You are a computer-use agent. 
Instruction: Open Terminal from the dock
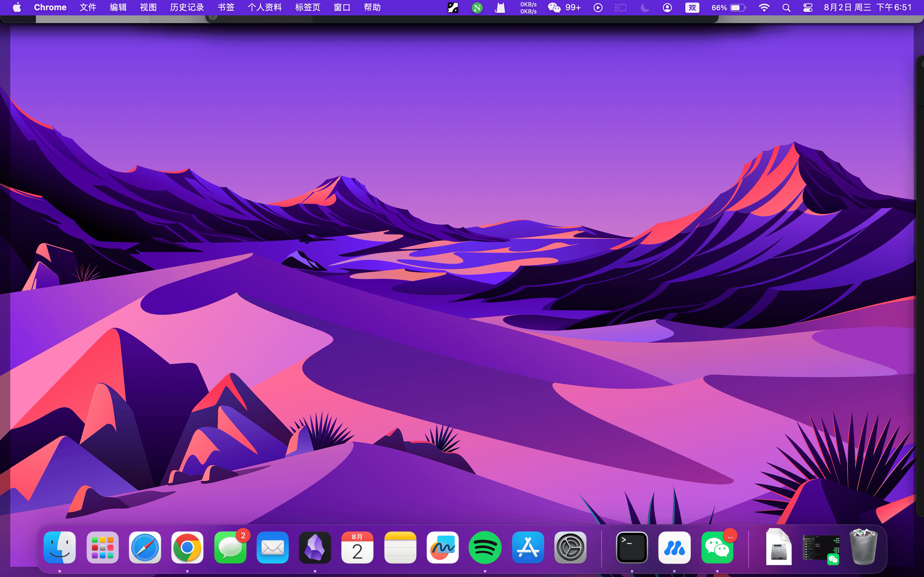point(632,547)
